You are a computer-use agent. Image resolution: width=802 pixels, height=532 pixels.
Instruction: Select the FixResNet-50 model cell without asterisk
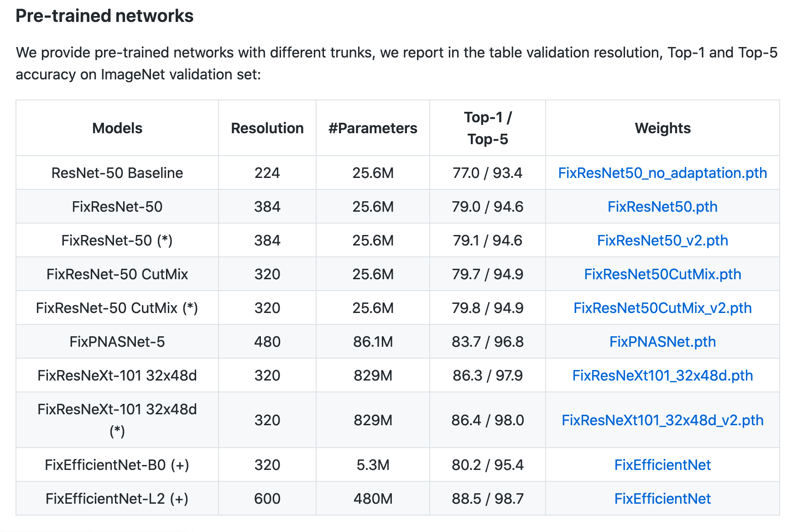pyautogui.click(x=117, y=207)
